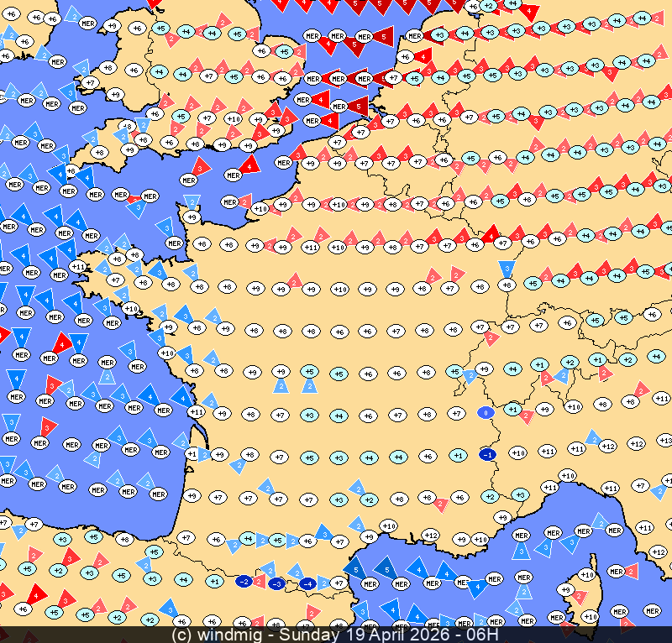The image size is (672, 643).
Task: Click the +10 marker on northern Corsica
Action: pos(587,575)
